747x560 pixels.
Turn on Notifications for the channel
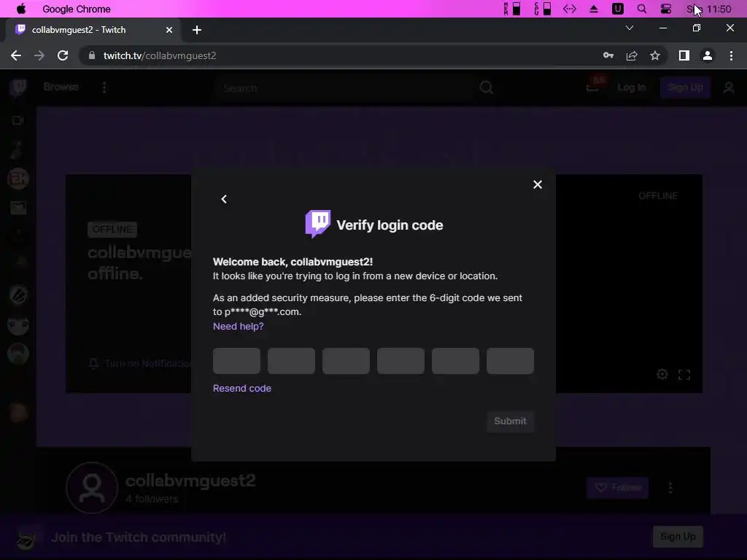(140, 364)
